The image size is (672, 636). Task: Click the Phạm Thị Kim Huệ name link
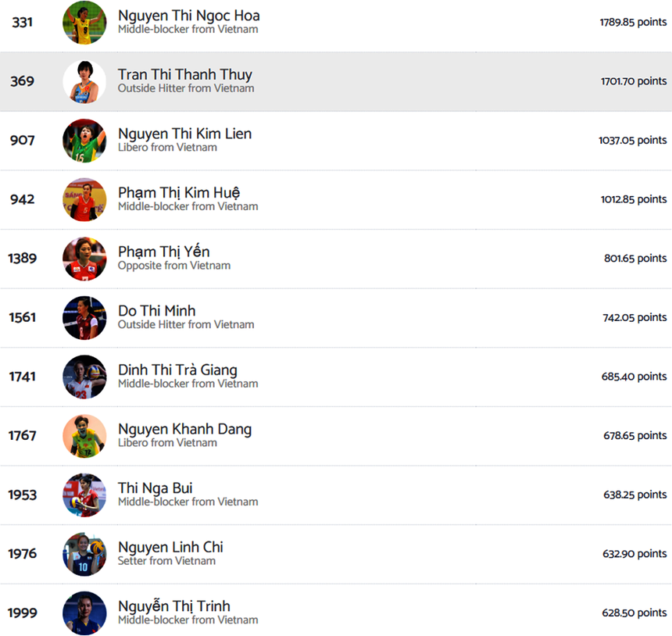click(179, 193)
